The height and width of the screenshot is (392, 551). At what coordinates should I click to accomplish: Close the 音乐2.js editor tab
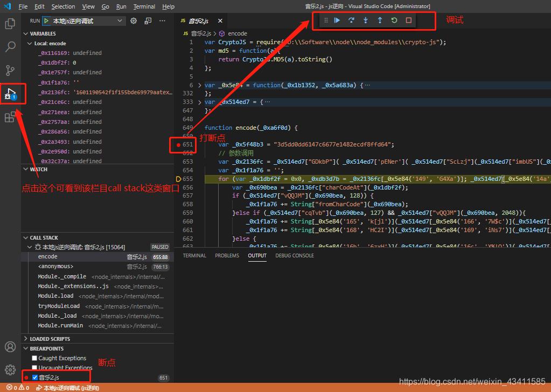point(220,21)
